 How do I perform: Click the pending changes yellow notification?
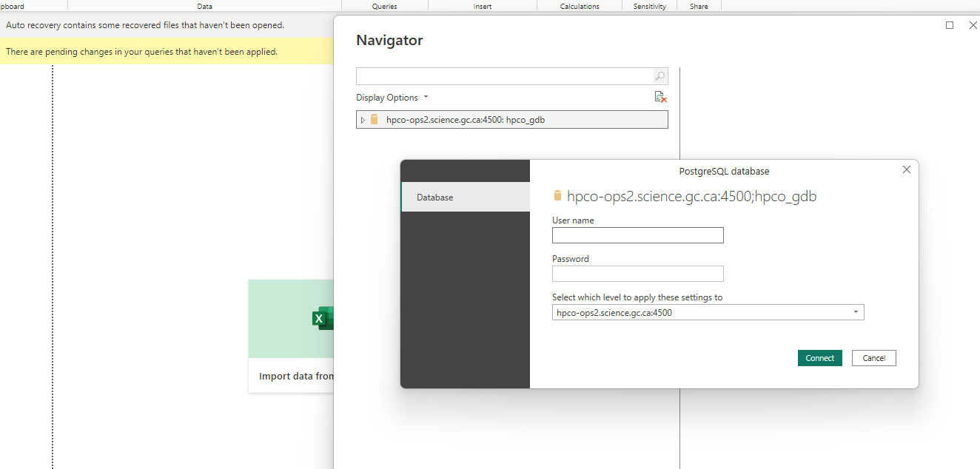tap(167, 52)
